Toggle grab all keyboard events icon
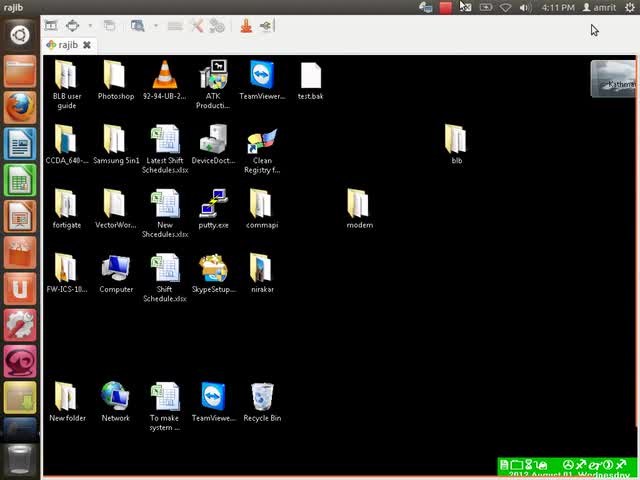 point(175,26)
